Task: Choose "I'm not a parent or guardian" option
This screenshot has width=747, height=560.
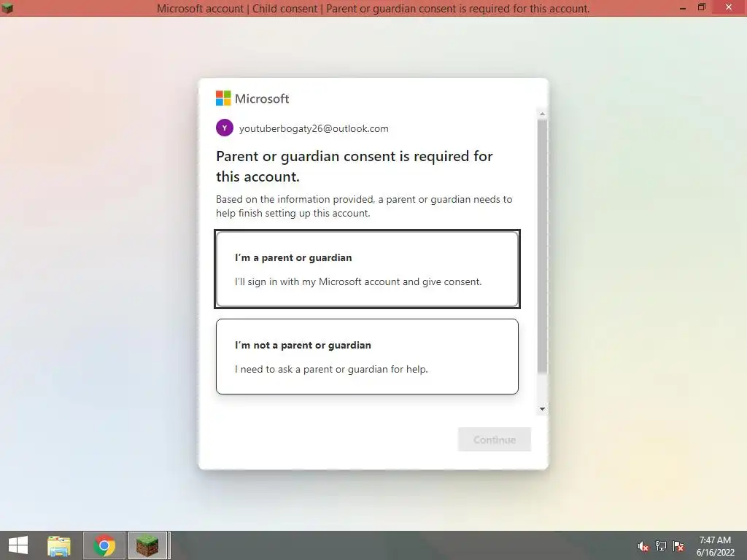Action: (367, 356)
